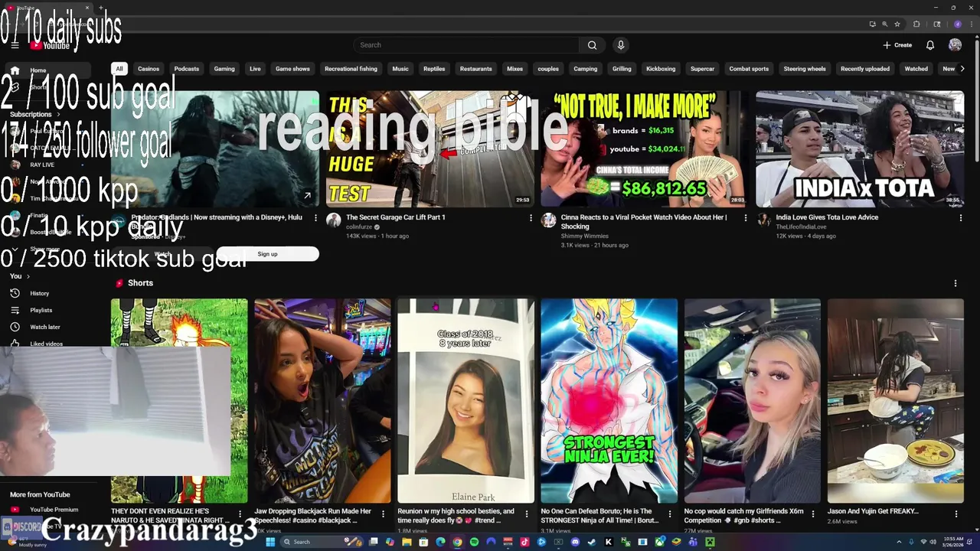Focus the YouTube search field

coord(467,45)
